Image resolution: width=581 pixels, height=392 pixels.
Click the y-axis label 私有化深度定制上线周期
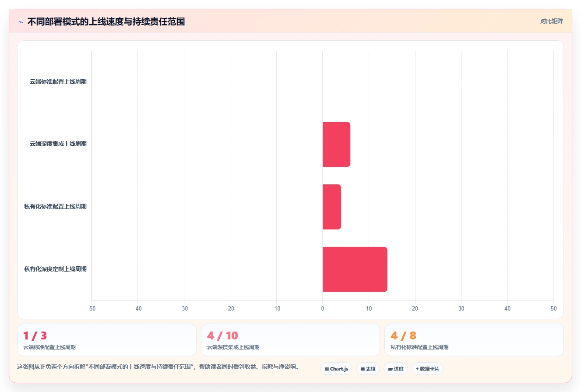click(55, 269)
